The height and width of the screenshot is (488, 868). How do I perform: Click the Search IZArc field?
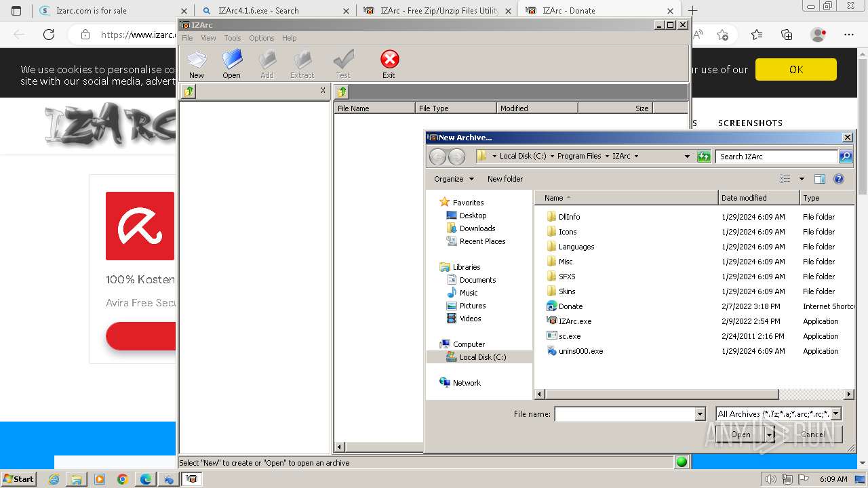[x=777, y=157]
